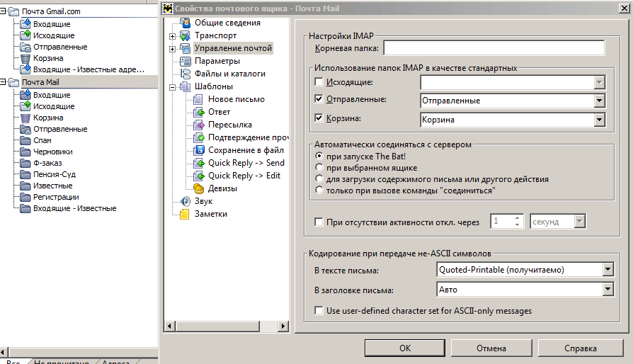Viewport: 633px width, 364px height.
Task: Click the Отмена button
Action: [491, 348]
